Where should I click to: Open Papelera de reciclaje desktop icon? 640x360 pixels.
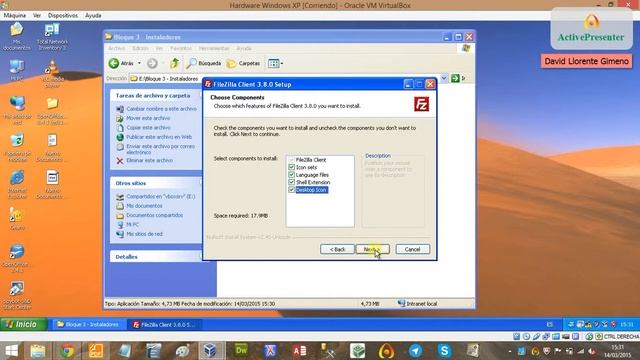17,147
